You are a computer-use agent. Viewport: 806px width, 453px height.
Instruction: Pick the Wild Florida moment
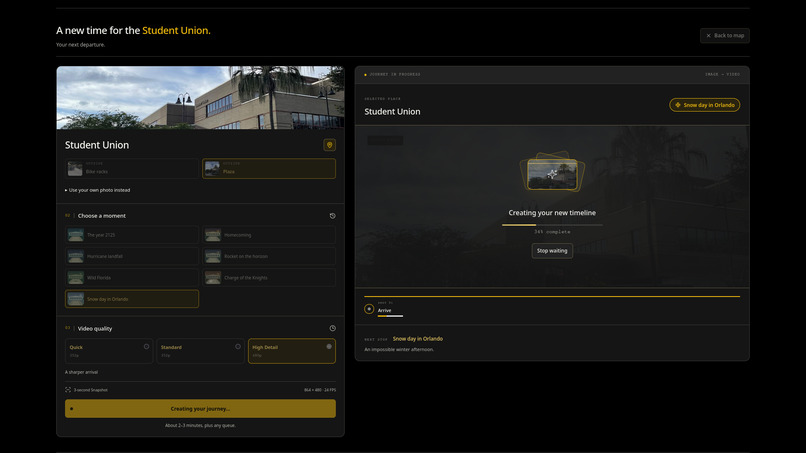pos(132,278)
